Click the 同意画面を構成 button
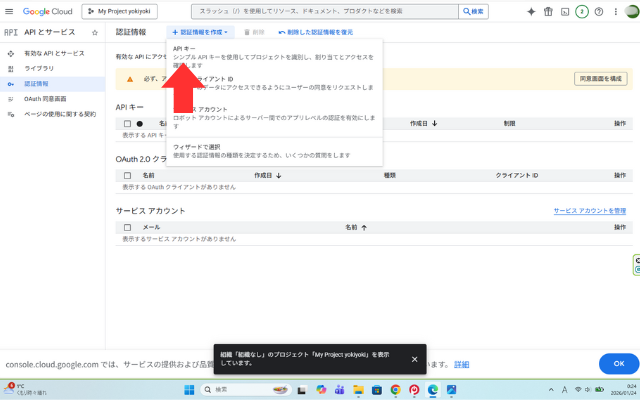This screenshot has width=640, height=400. [x=600, y=78]
